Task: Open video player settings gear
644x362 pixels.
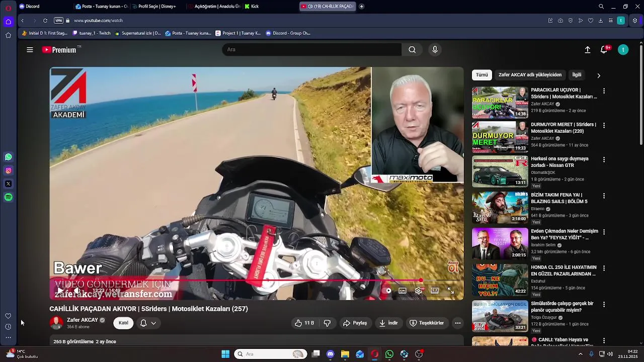Action: pyautogui.click(x=419, y=291)
